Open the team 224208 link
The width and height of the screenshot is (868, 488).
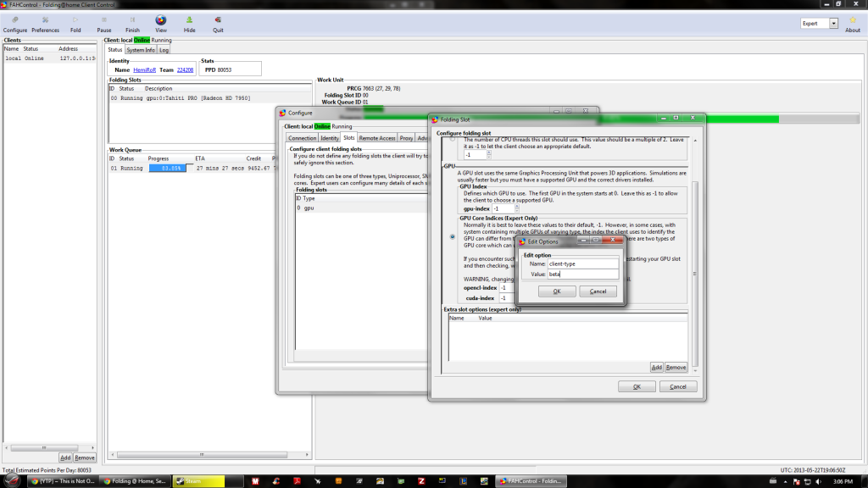point(185,70)
